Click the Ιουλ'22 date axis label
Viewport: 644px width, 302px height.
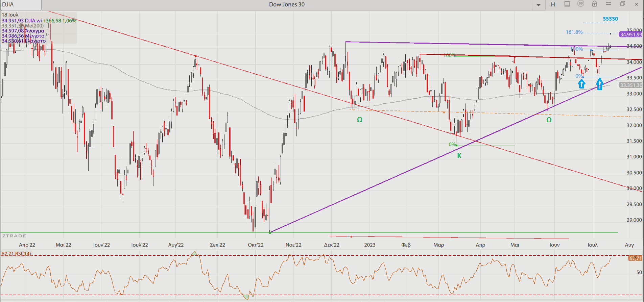(140, 245)
